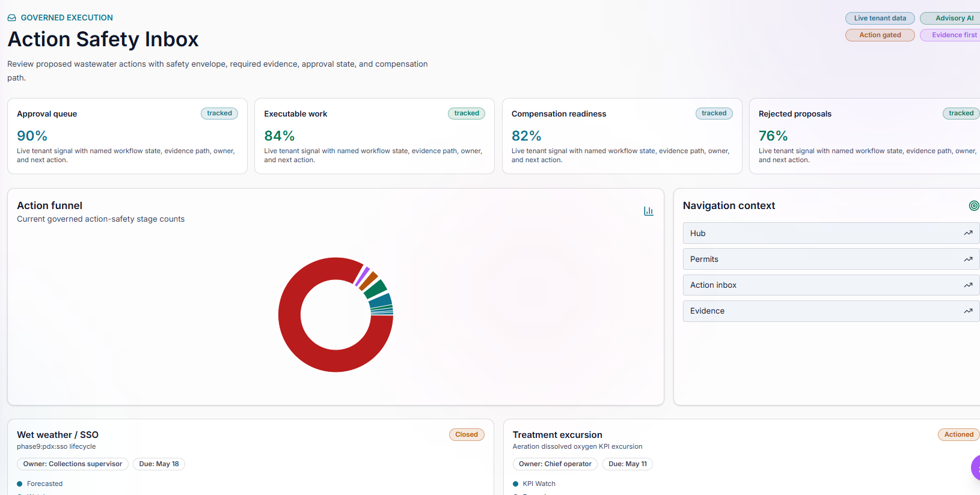Click the Action Safety Inbox page title
980x495 pixels.
click(x=103, y=39)
